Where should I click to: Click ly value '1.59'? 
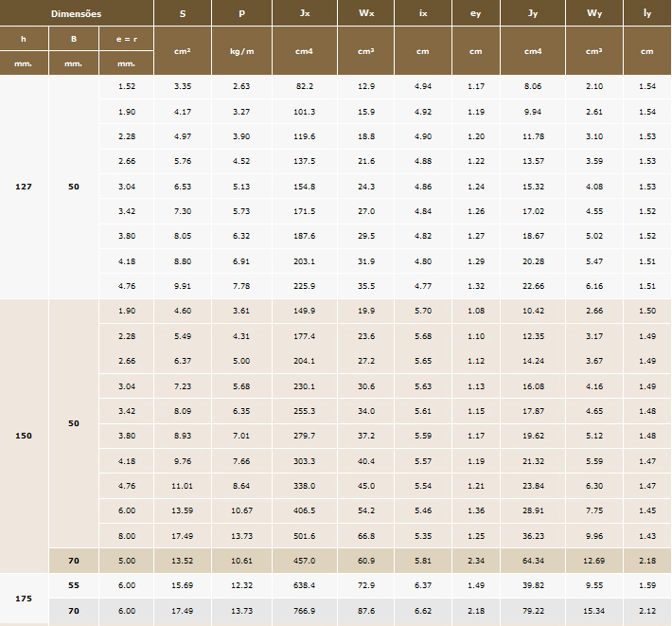click(647, 585)
